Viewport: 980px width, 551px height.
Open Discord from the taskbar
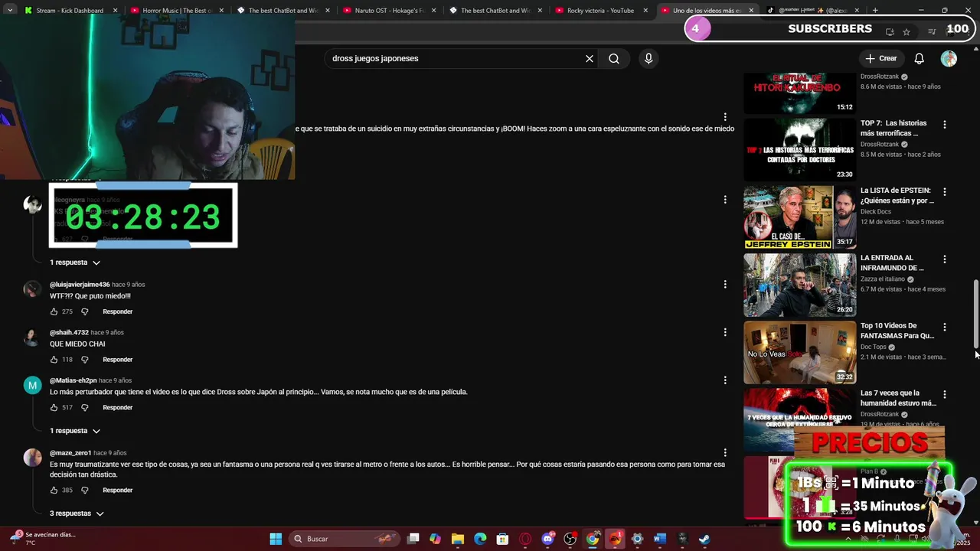[x=547, y=539]
